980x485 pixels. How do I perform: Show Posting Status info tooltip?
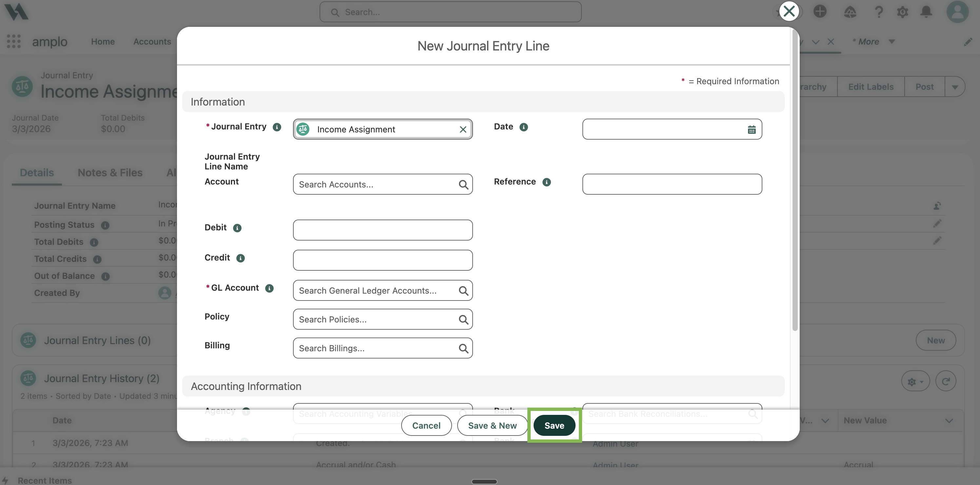(105, 225)
